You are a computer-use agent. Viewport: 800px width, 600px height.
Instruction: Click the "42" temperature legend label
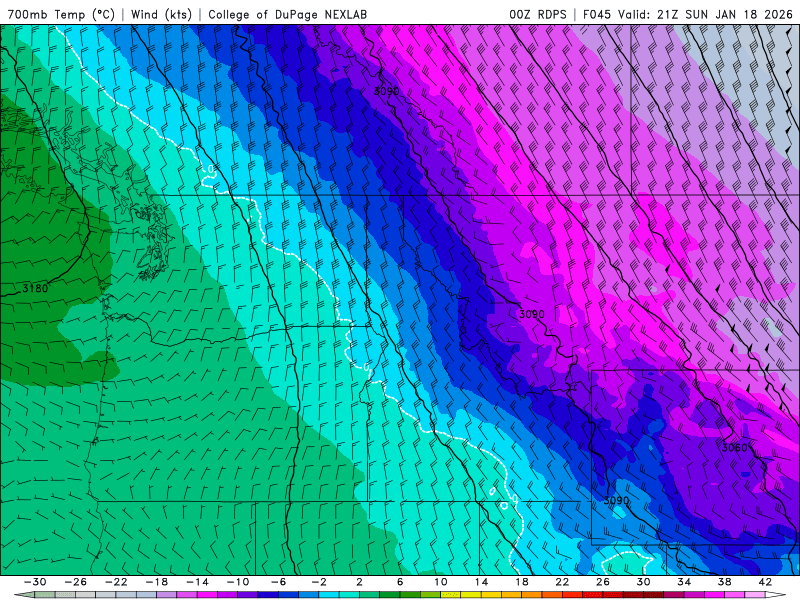pyautogui.click(x=765, y=582)
